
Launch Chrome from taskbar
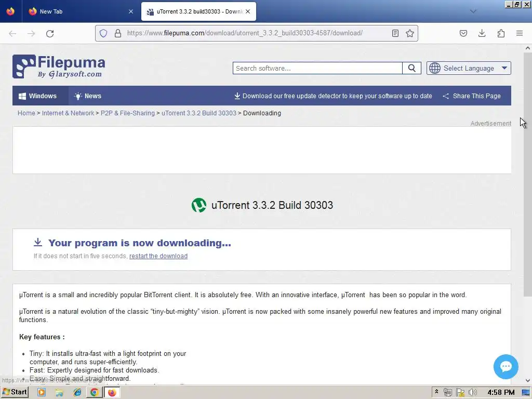point(95,393)
